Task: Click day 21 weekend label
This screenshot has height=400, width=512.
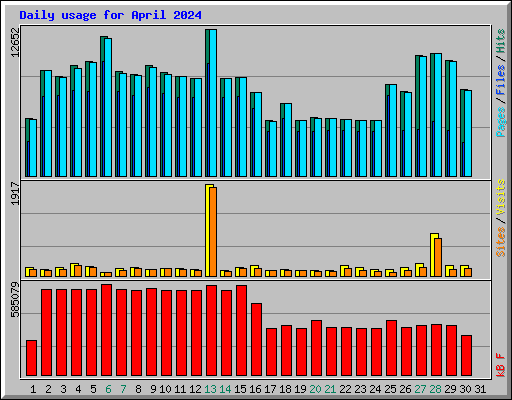Action: pyautogui.click(x=330, y=389)
